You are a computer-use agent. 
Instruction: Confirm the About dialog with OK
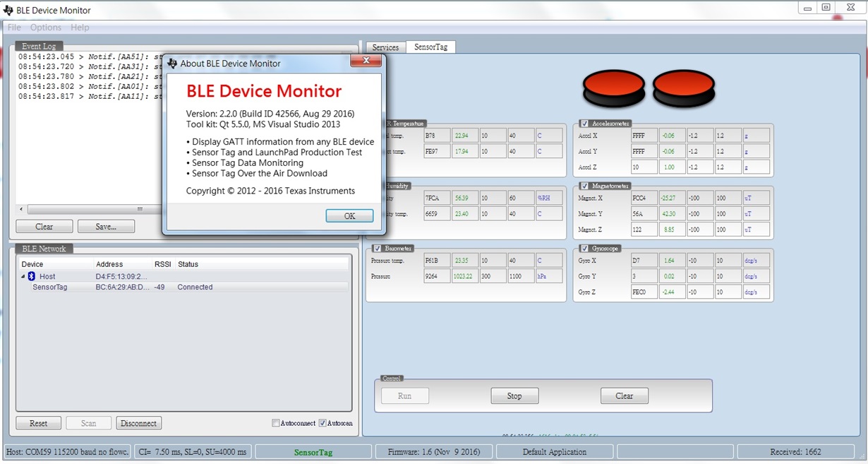349,216
